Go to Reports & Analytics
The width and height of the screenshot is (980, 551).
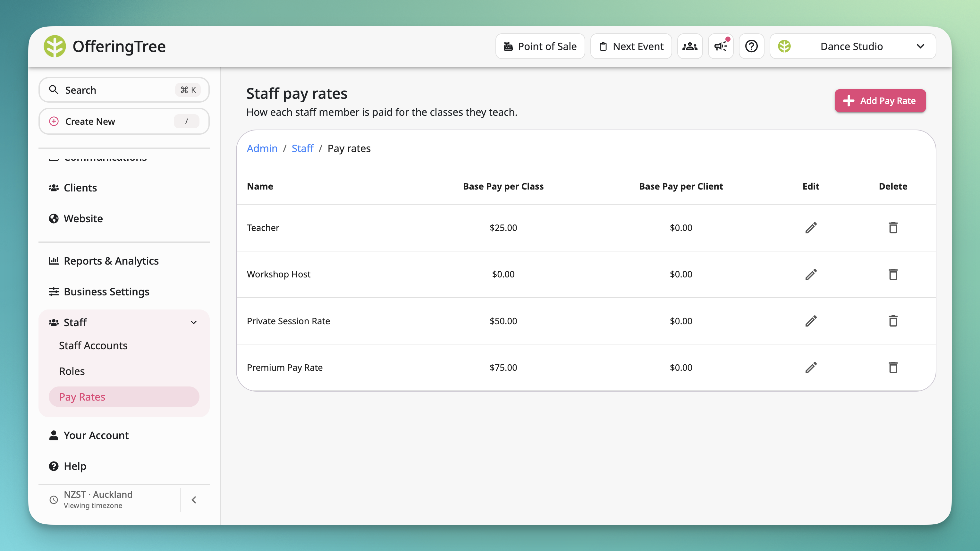point(124,261)
